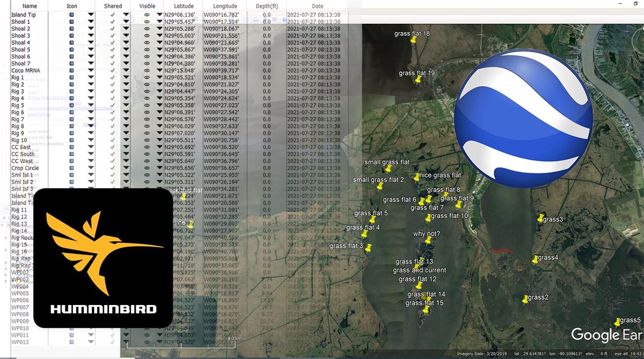644x359 pixels.
Task: Select the Coco MRNA name cell
Action: coord(26,70)
